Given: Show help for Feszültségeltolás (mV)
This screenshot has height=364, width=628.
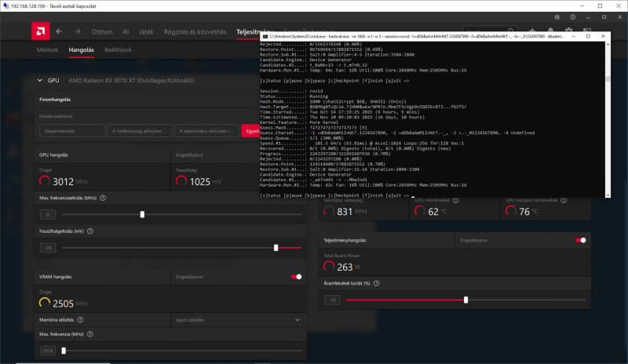Looking at the screenshot, I should pyautogui.click(x=90, y=231).
